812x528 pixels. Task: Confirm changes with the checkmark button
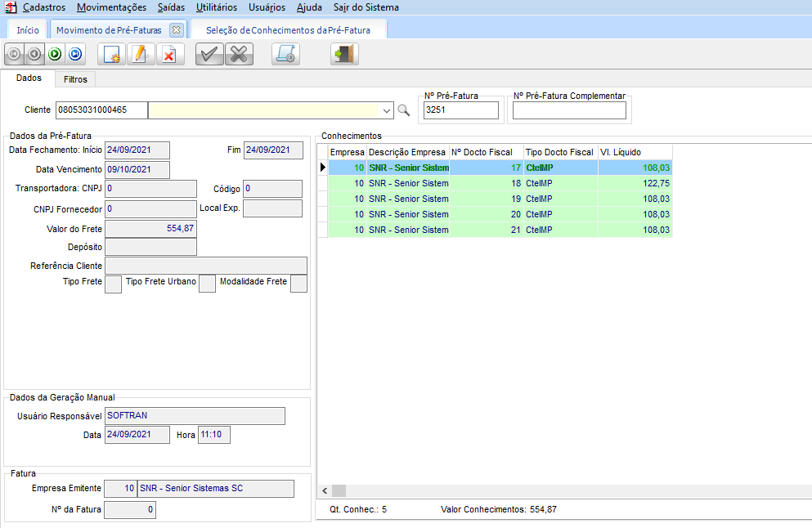coord(209,55)
